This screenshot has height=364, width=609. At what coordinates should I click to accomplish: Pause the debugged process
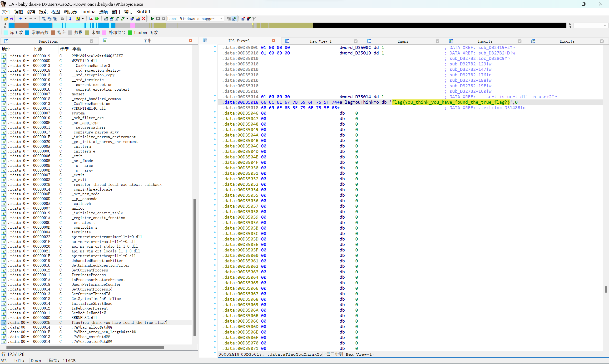coord(158,19)
